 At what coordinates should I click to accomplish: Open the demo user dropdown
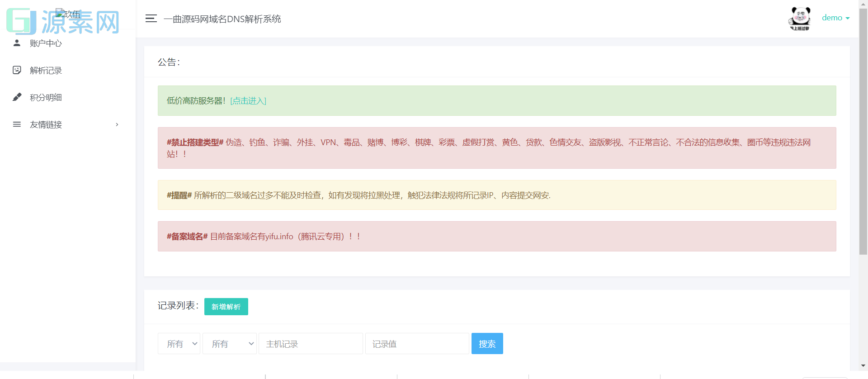835,18
